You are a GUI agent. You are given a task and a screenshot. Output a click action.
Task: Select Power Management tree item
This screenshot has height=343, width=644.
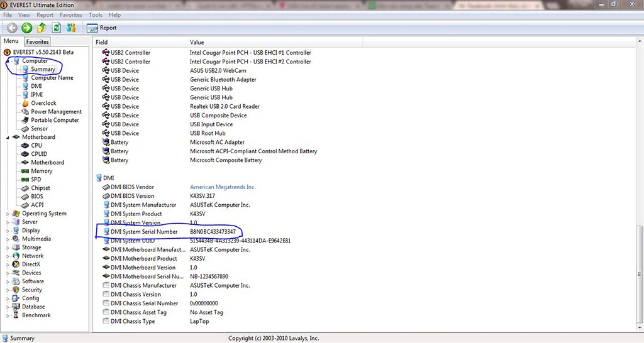(x=56, y=112)
